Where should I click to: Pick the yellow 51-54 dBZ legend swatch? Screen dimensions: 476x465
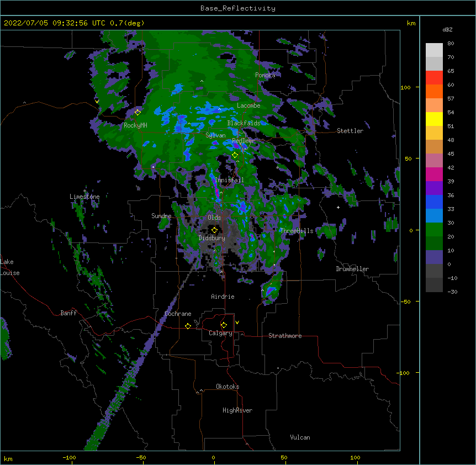434,119
